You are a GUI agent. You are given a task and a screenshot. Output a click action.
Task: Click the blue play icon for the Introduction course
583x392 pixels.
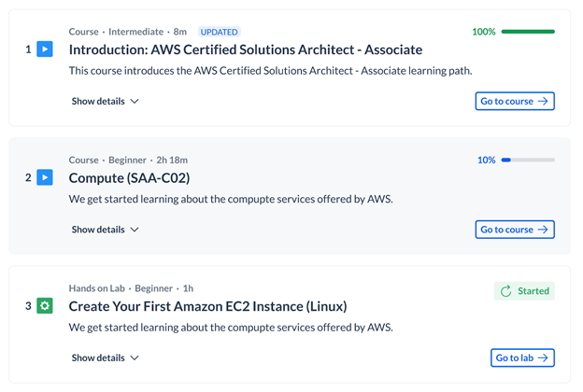(x=45, y=49)
